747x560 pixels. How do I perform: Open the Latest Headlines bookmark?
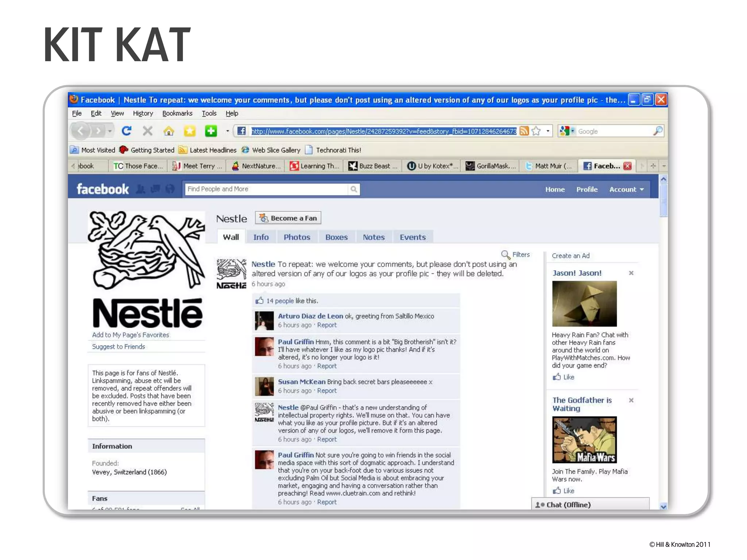[208, 150]
